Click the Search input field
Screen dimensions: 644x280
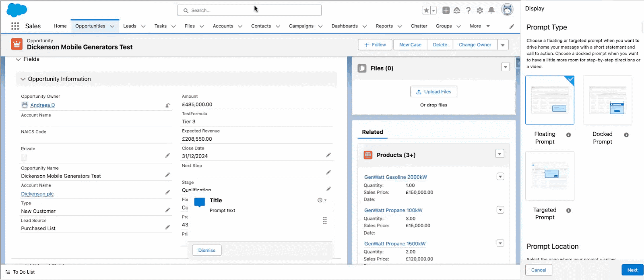click(250, 10)
